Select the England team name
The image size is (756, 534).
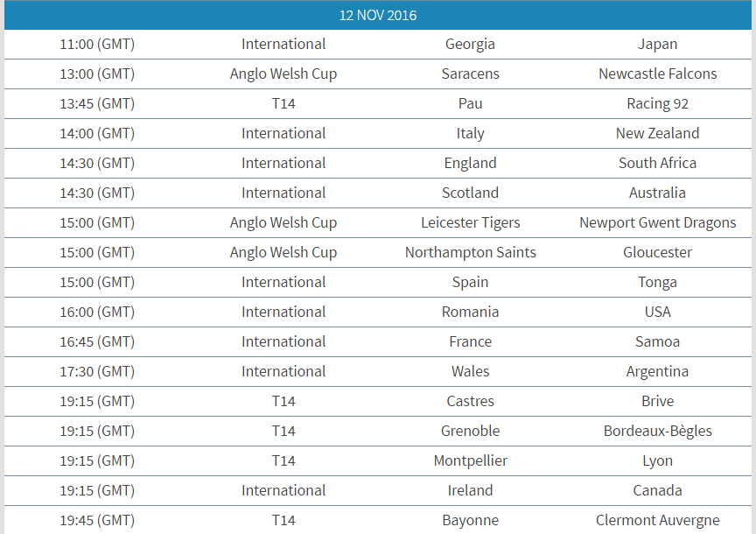(470, 163)
